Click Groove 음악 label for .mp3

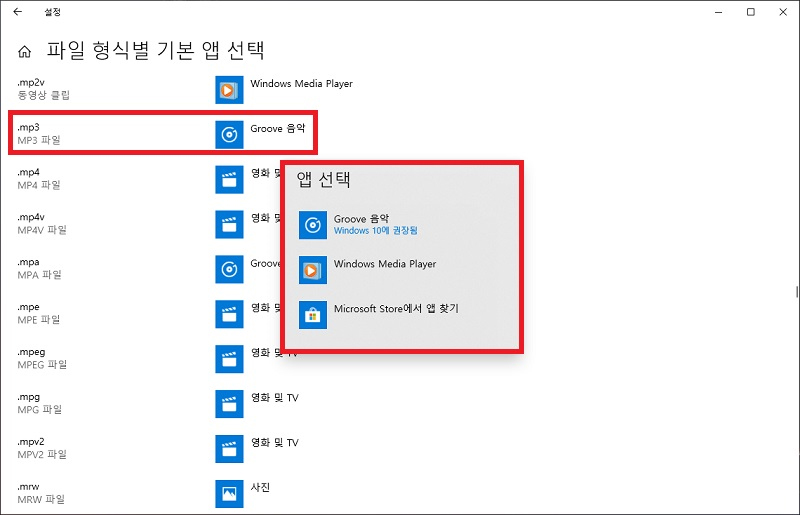tap(278, 129)
